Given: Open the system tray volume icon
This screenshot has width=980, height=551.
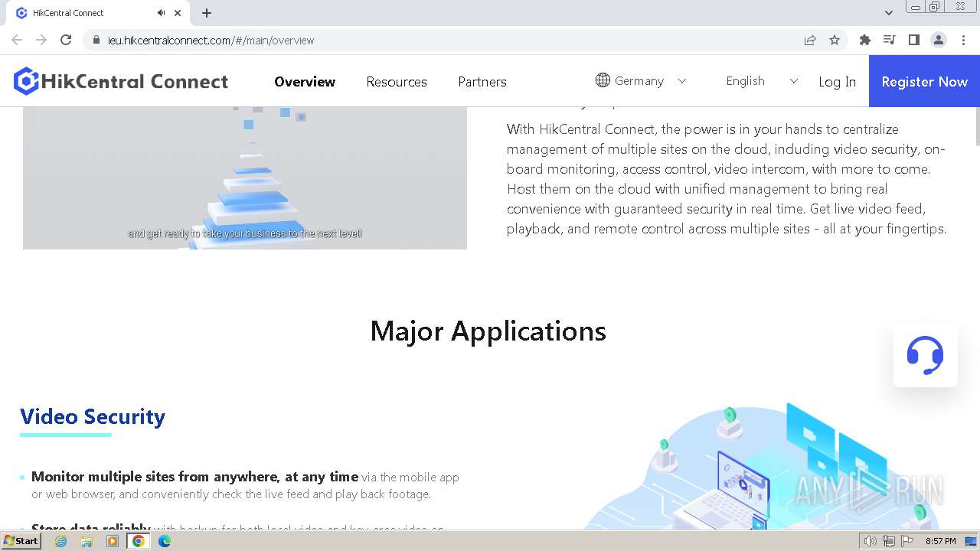Looking at the screenshot, I should tap(871, 541).
